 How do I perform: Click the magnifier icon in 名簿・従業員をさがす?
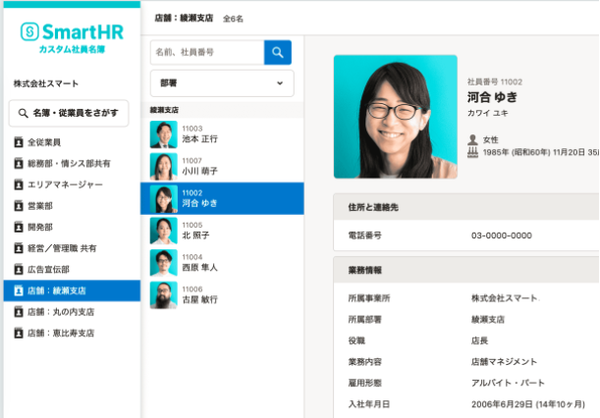(x=23, y=113)
